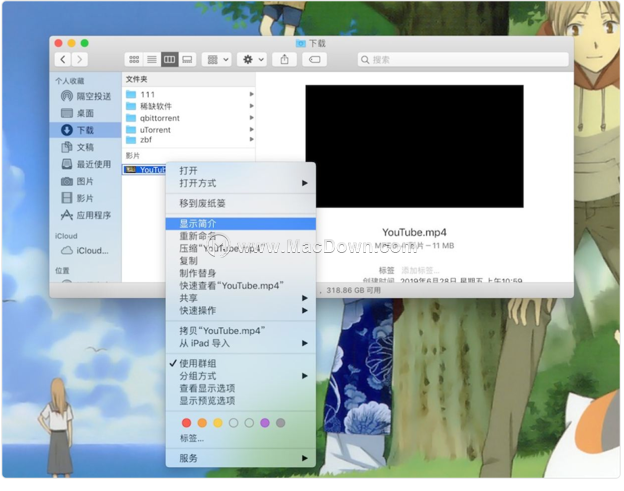Select the YouTube video file row

pyautogui.click(x=144, y=170)
